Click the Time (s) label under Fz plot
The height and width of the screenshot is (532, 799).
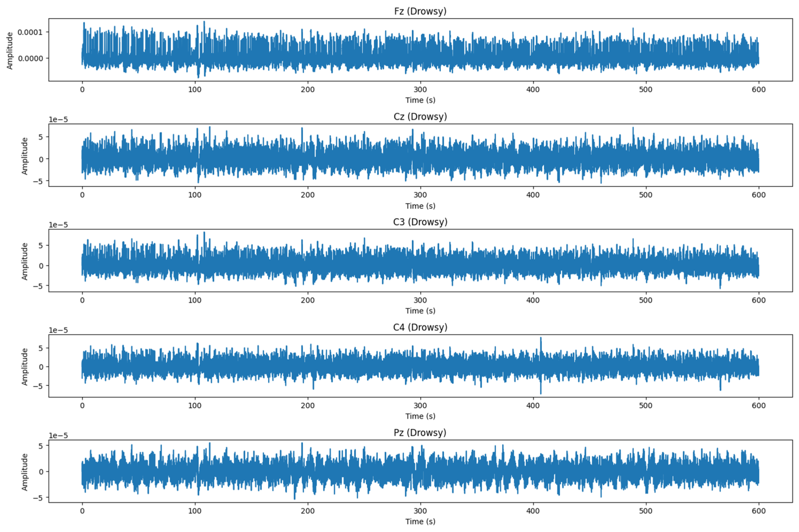pos(420,100)
